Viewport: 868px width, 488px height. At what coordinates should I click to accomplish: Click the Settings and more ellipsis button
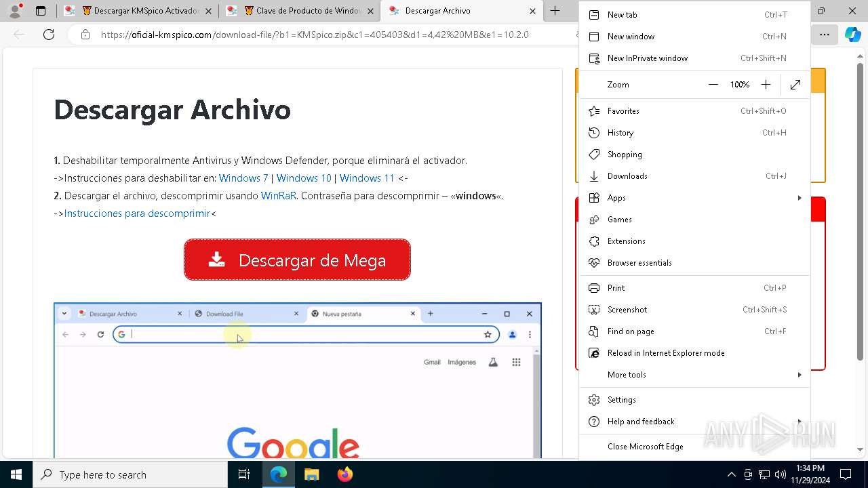point(824,35)
